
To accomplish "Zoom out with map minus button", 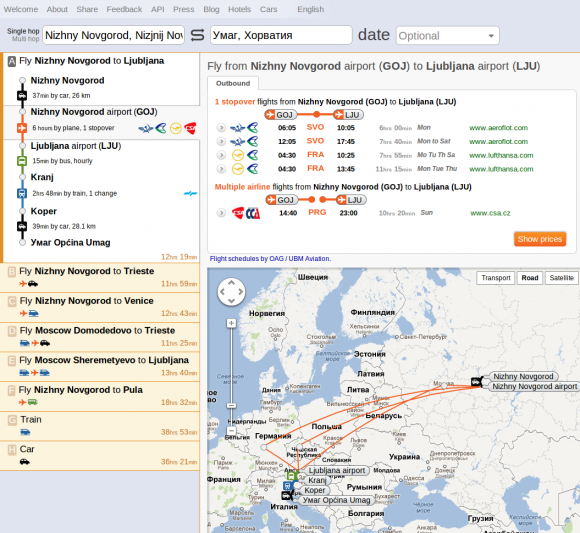I will (231, 431).
